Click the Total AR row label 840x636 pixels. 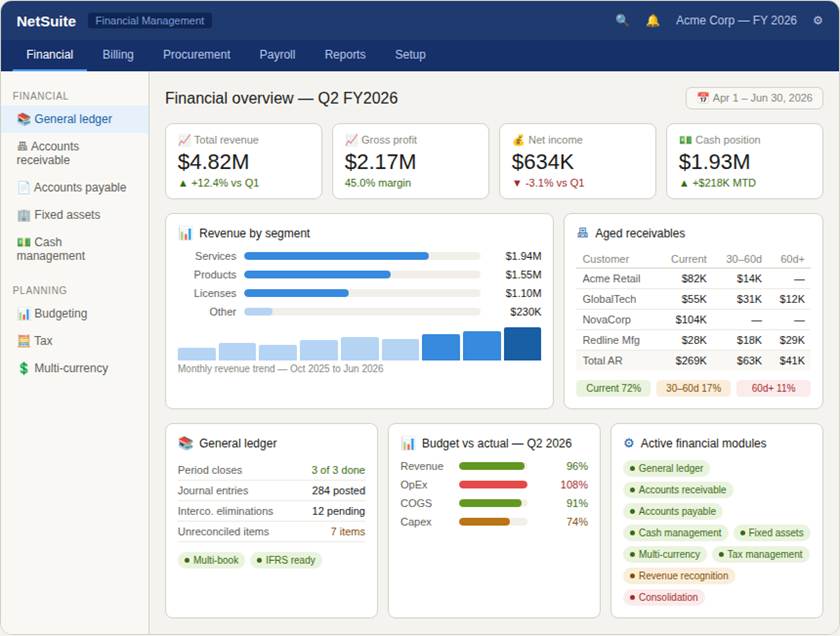coord(603,361)
